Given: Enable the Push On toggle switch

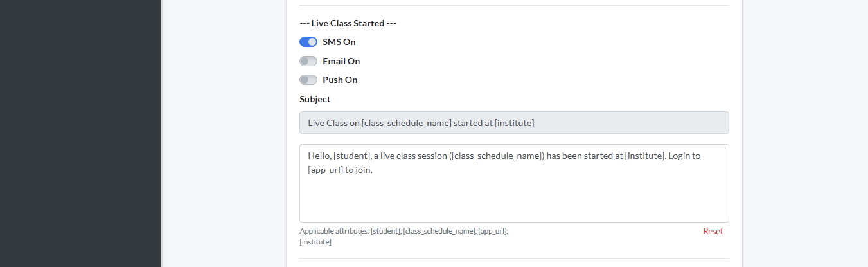Looking at the screenshot, I should tap(308, 80).
